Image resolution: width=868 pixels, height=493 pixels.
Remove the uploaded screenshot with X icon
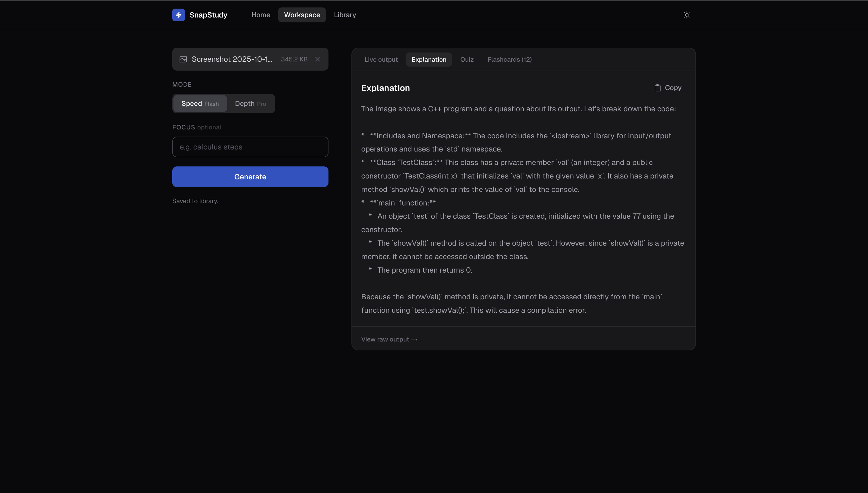(318, 59)
